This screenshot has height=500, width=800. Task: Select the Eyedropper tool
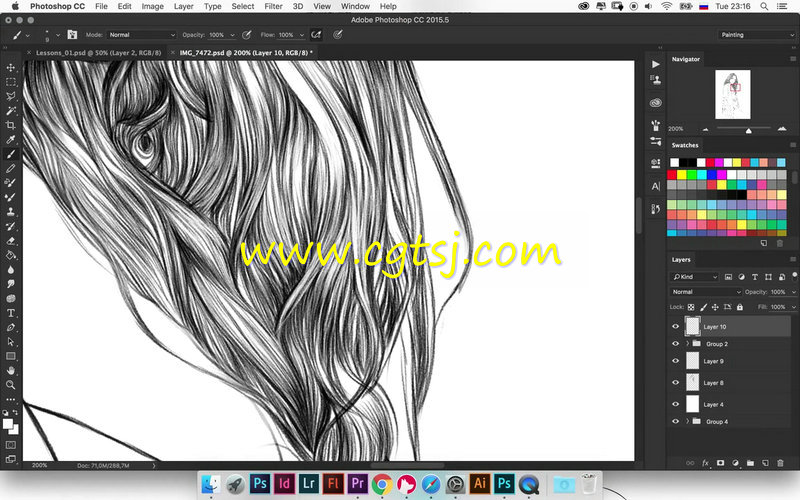(10, 139)
